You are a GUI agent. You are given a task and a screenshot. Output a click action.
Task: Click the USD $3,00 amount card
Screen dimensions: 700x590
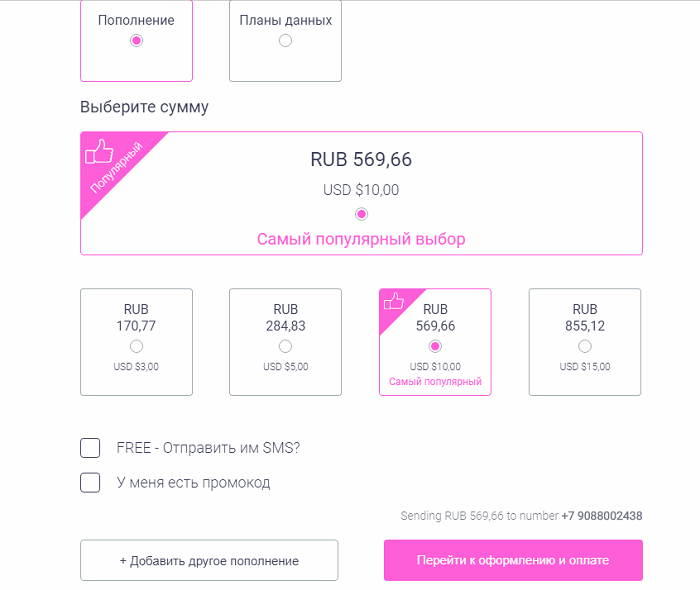pos(136,342)
